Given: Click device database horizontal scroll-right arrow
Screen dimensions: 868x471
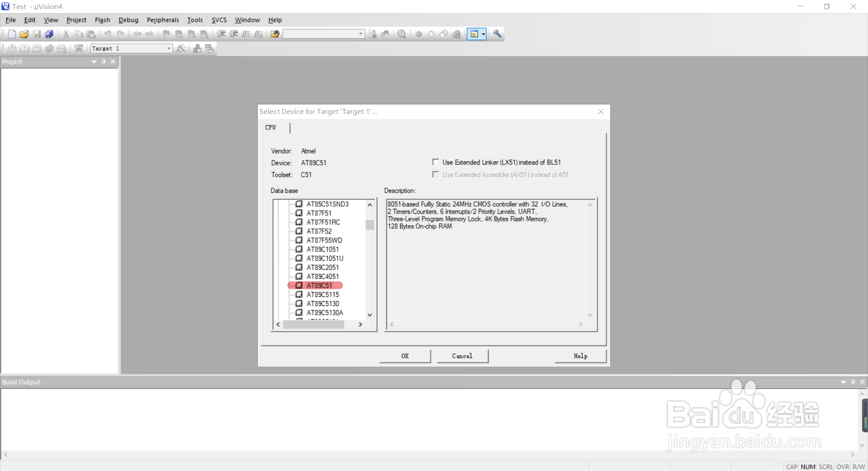Looking at the screenshot, I should (x=360, y=325).
